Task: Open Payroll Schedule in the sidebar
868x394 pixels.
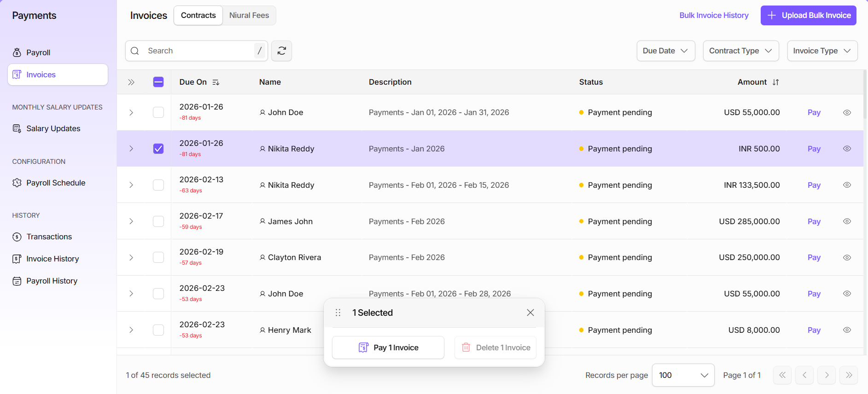Action: coord(56,183)
